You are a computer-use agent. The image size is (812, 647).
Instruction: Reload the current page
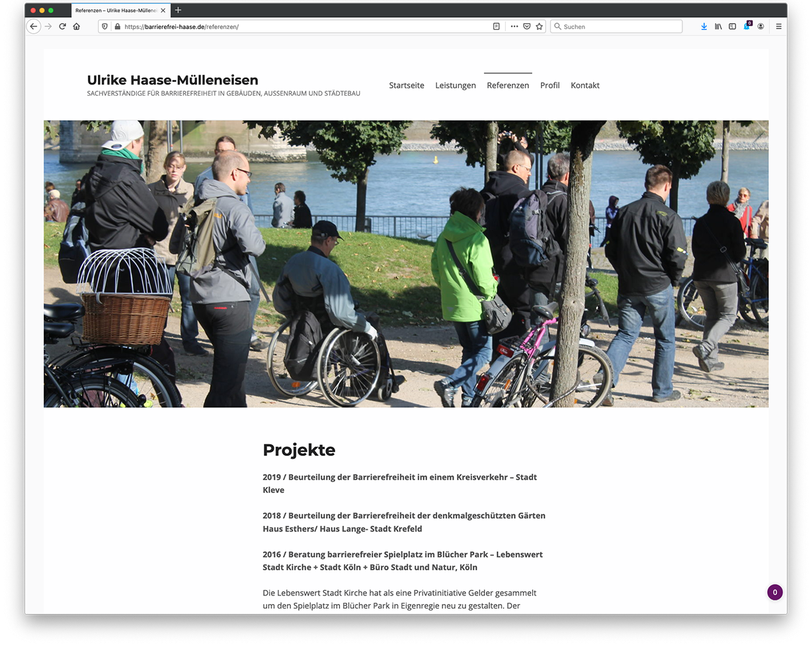(63, 26)
